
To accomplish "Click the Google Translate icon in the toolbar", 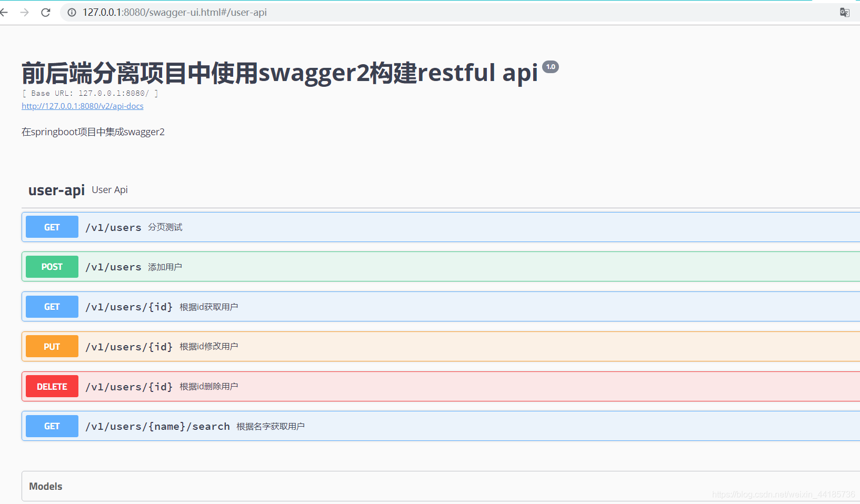I will pos(844,12).
